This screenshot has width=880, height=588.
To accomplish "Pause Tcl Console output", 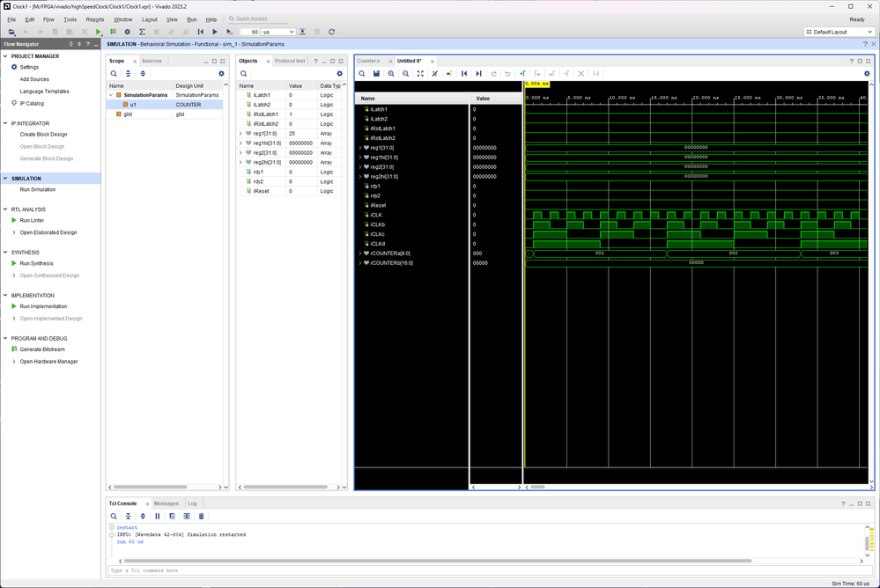I will click(158, 516).
